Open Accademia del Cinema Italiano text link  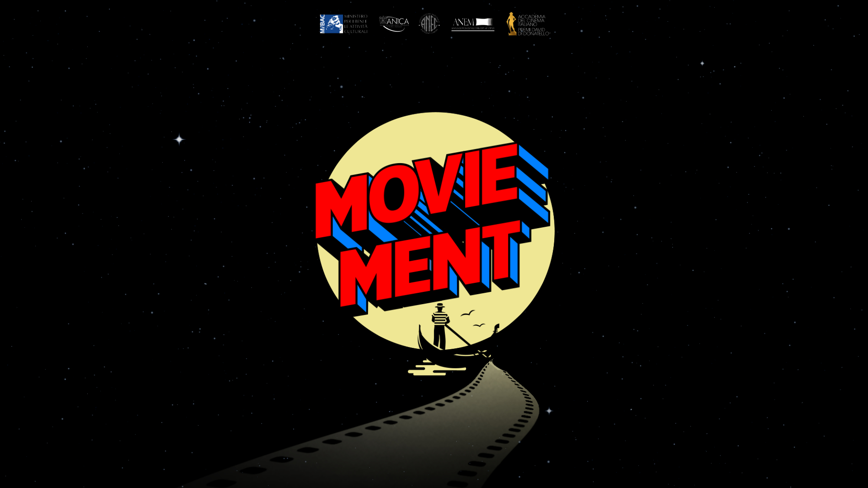point(531,20)
